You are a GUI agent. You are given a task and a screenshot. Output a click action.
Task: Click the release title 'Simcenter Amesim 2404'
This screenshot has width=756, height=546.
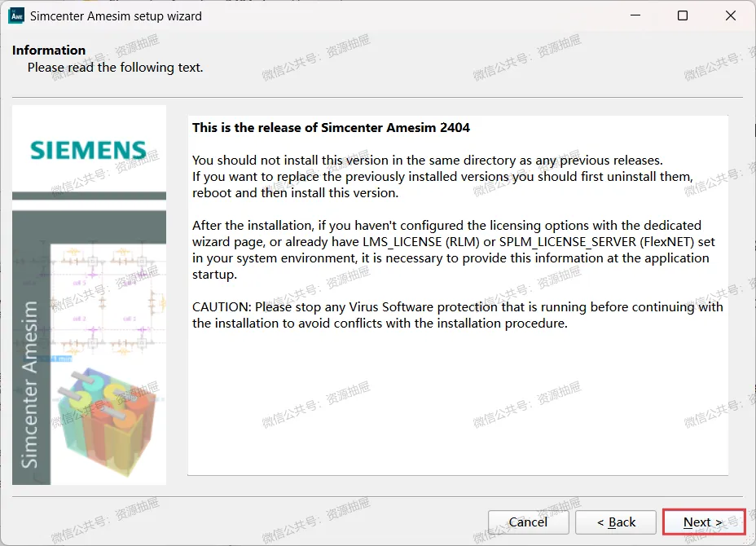pos(395,127)
